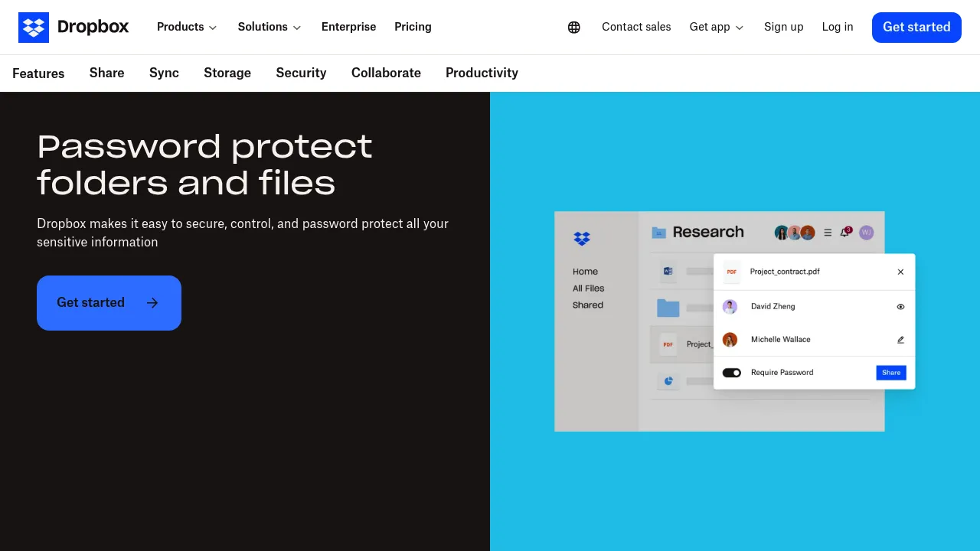This screenshot has height=551, width=980.
Task: Click the PDF icon beside Project_contract.pdf
Action: tap(732, 272)
